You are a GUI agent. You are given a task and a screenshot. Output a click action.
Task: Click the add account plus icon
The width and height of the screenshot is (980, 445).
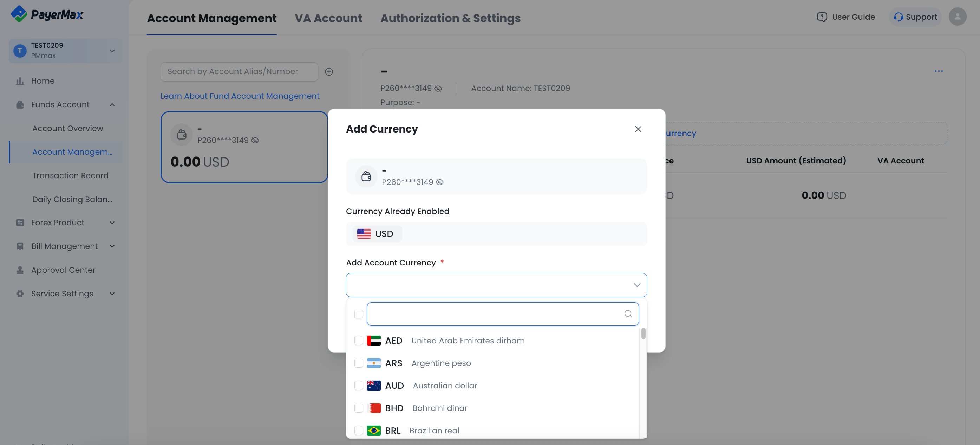(329, 72)
